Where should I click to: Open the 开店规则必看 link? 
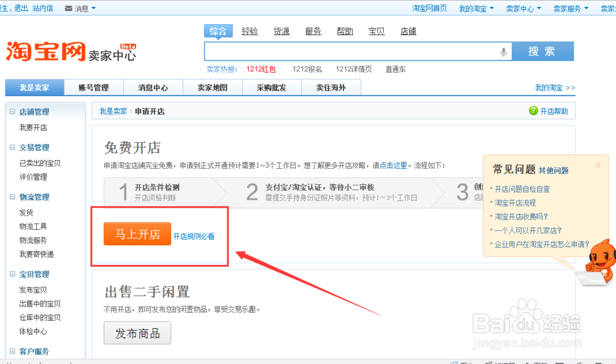pyautogui.click(x=194, y=237)
